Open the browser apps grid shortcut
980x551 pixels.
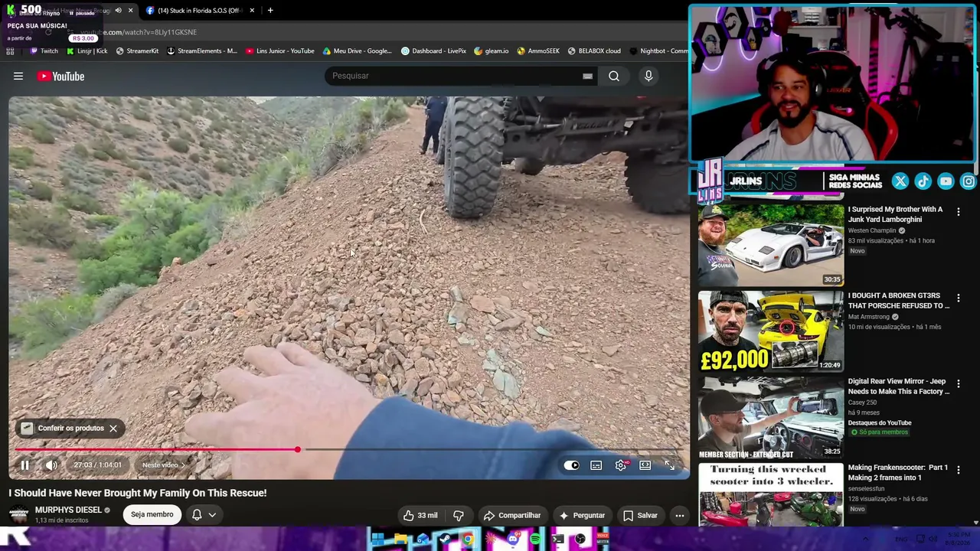click(x=10, y=51)
